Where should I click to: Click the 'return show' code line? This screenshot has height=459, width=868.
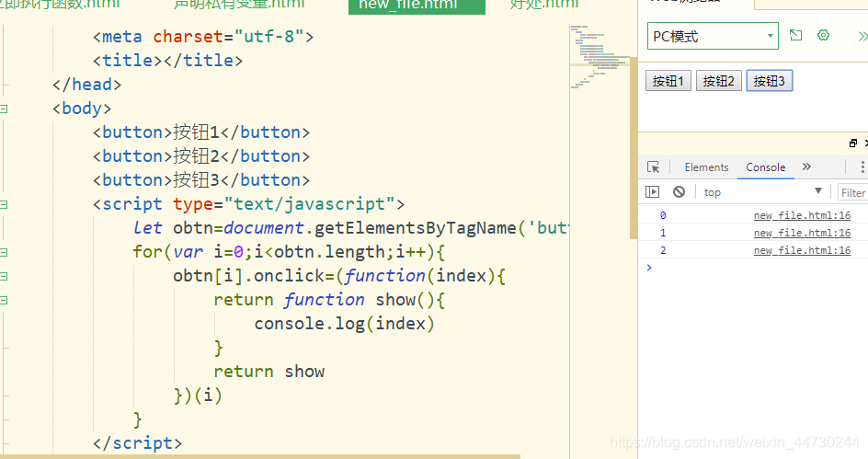pyautogui.click(x=269, y=372)
